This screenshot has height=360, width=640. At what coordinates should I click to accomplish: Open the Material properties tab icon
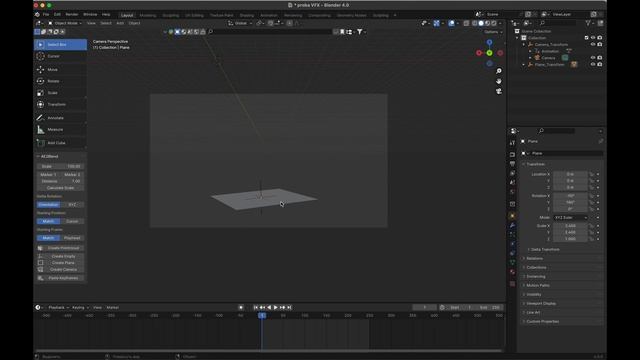pos(512,272)
